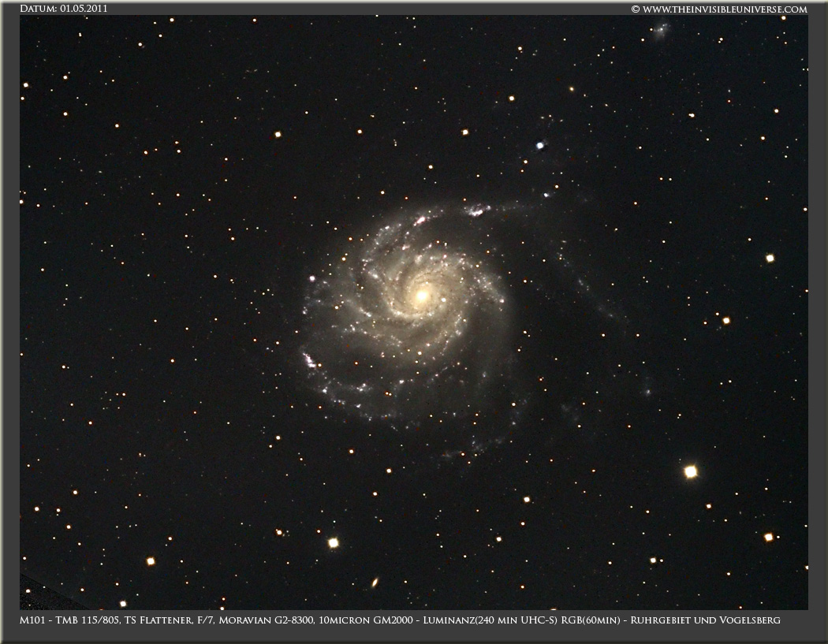Open the www.theinvisibleuniverse.com copyright link

click(718, 9)
